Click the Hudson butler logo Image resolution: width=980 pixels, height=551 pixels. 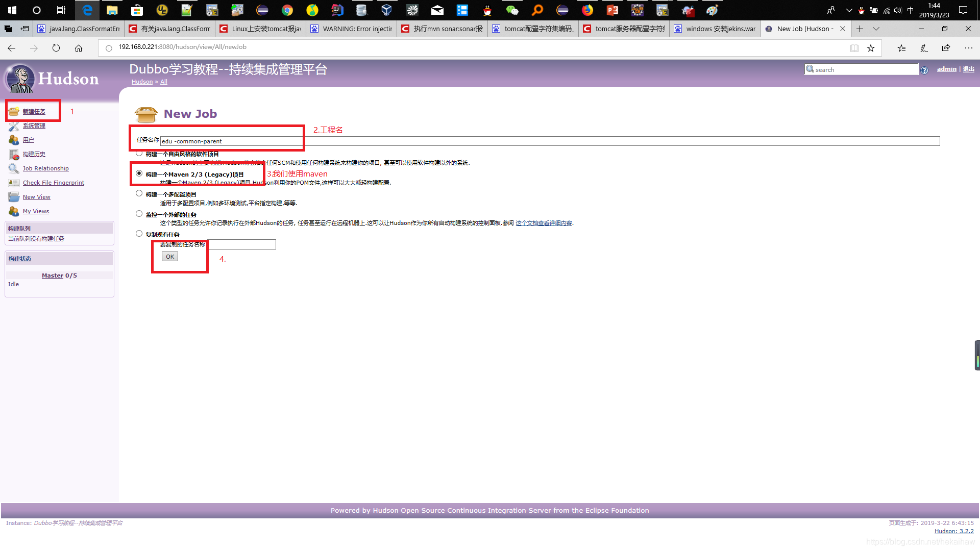click(20, 79)
